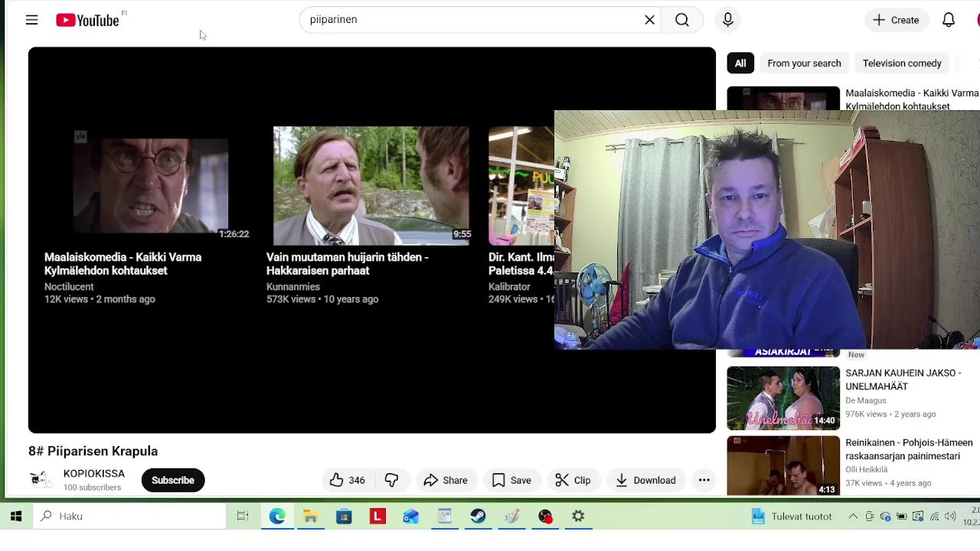The height and width of the screenshot is (551, 980).
Task: Open the Vain muutaman huijarin tähden title
Action: click(348, 264)
